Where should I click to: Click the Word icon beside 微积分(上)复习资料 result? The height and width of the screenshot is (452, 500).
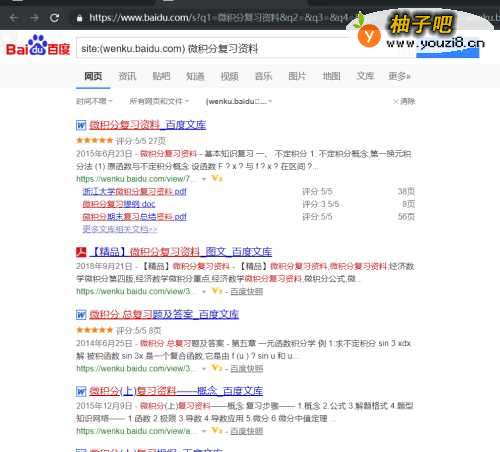pos(81,391)
